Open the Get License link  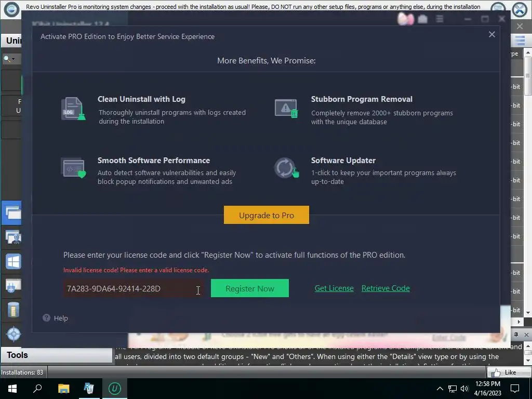pos(334,288)
